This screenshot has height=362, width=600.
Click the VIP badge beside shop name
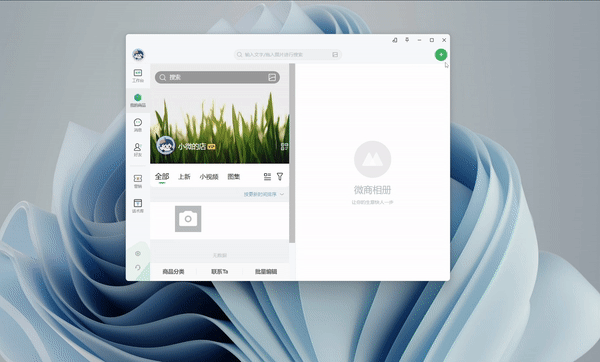click(211, 147)
